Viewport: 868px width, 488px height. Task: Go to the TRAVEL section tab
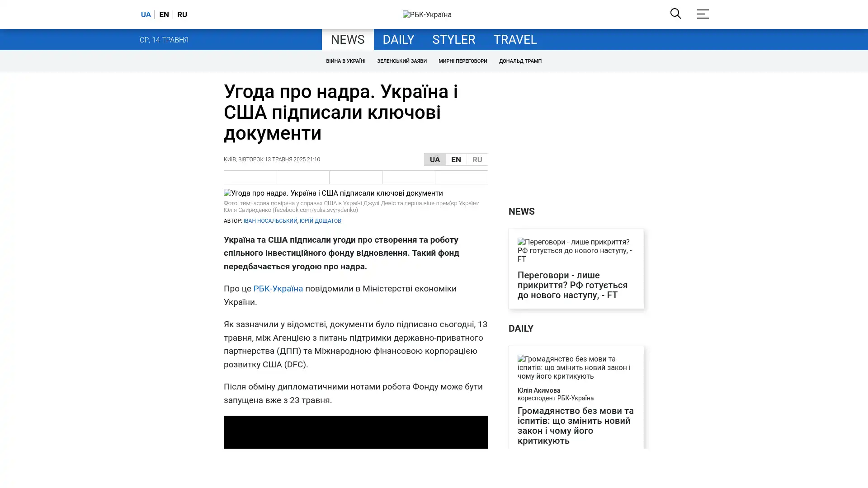pyautogui.click(x=514, y=39)
